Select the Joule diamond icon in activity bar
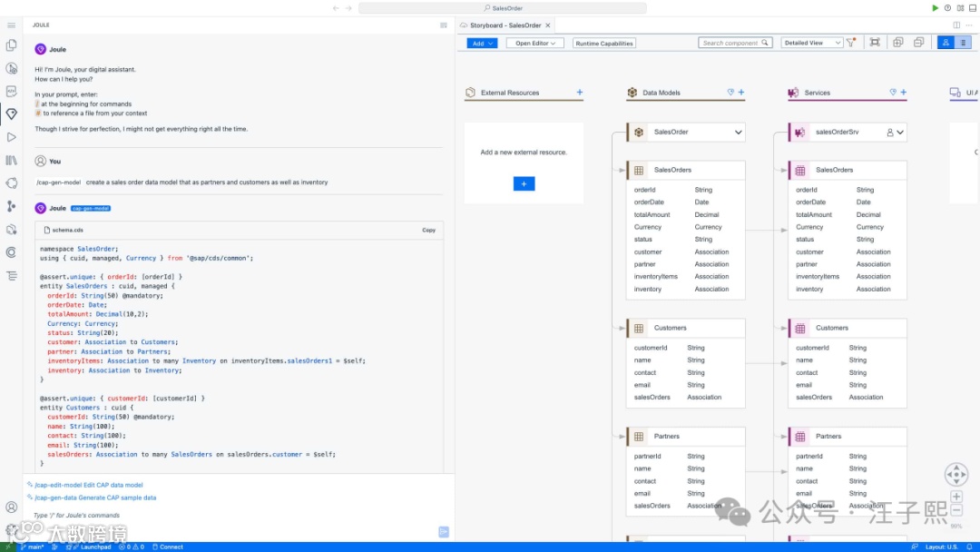Viewport: 980px width, 552px height. point(11,113)
